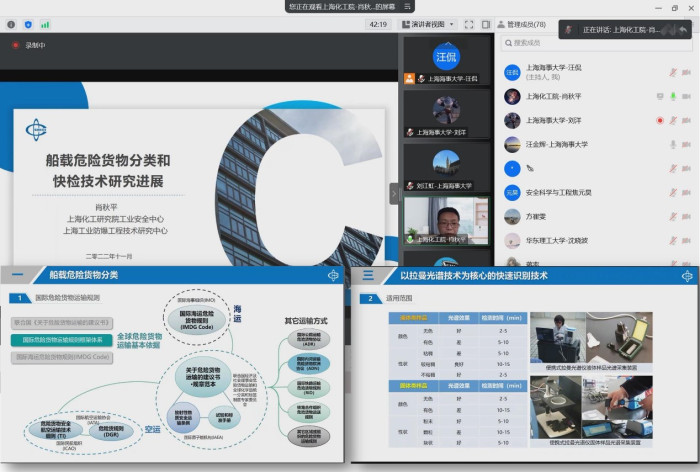Select 汪侃 video tile in strip
Viewport: 700px width, 472px height.
[x=446, y=61]
